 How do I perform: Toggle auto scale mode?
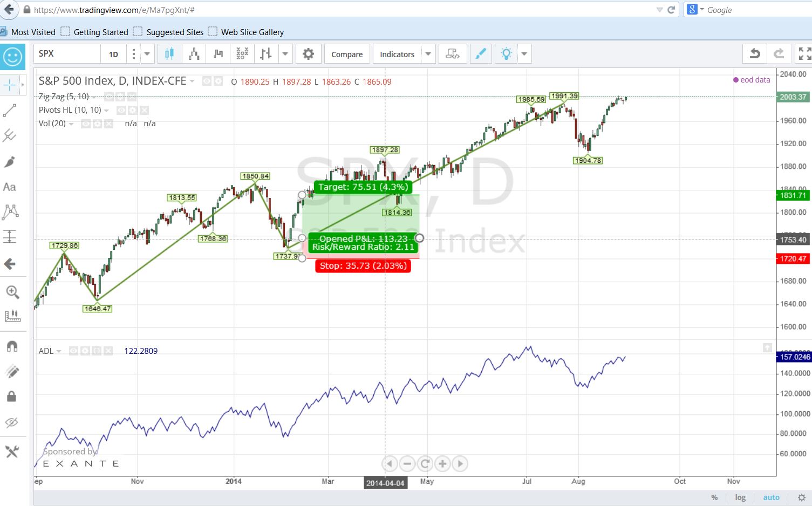[771, 497]
